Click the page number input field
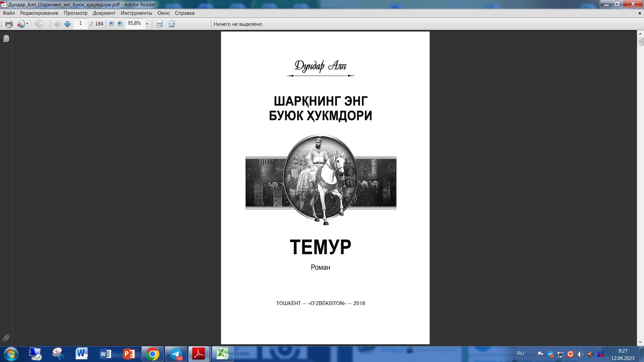Viewport: 644px width, 362px height. pyautogui.click(x=80, y=23)
